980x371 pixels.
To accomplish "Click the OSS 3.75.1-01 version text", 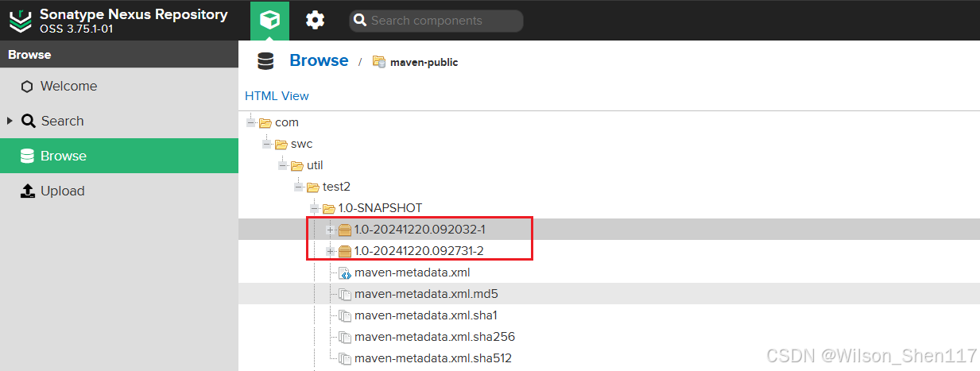I will point(76,29).
